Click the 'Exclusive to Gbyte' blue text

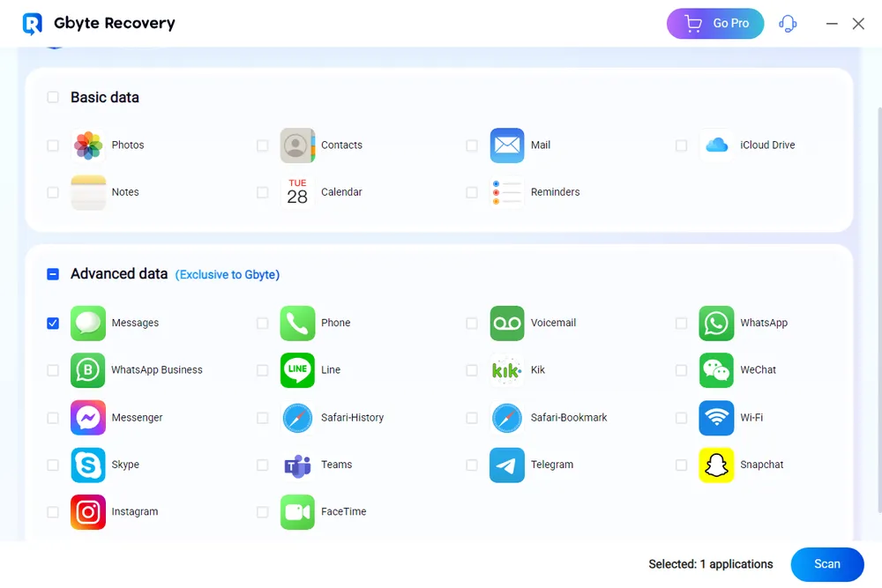click(228, 275)
